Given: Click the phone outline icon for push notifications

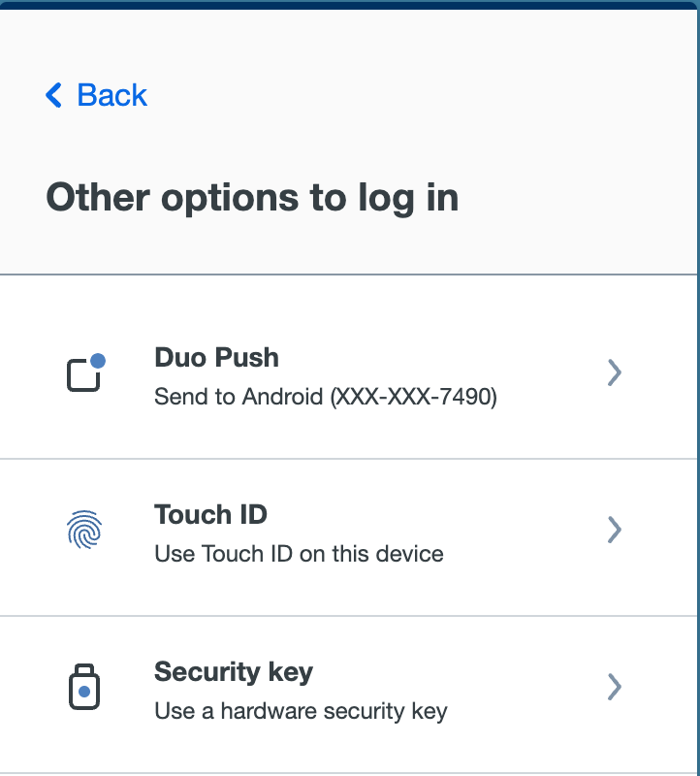Looking at the screenshot, I should pos(80,376).
